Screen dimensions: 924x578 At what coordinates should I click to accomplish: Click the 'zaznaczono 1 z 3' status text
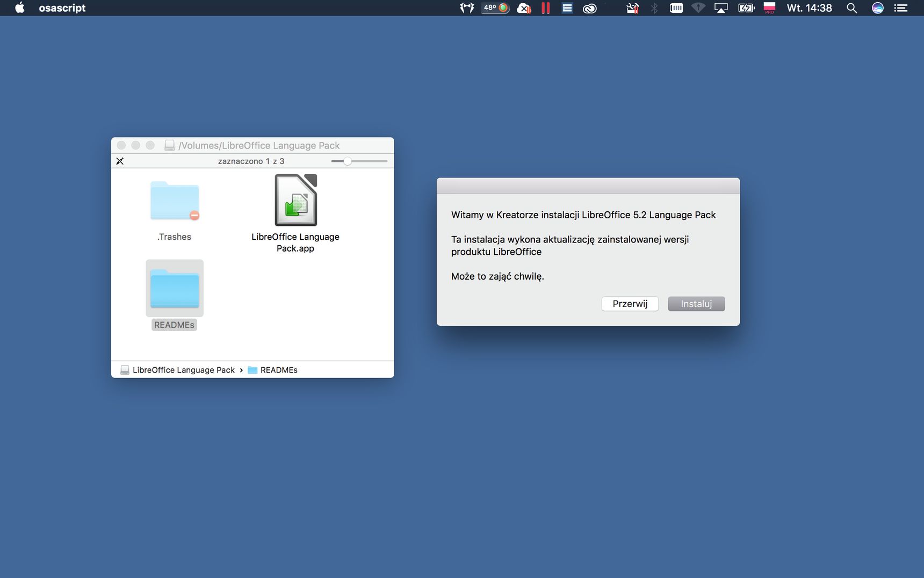coord(251,161)
